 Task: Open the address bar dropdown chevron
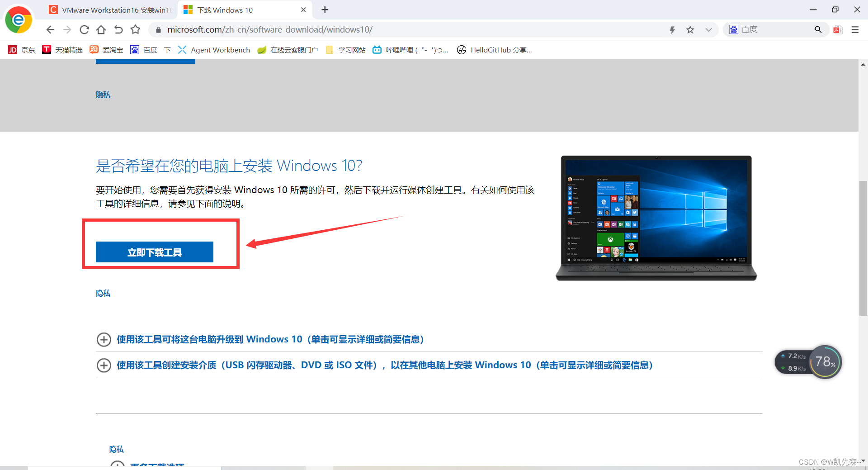tap(708, 30)
